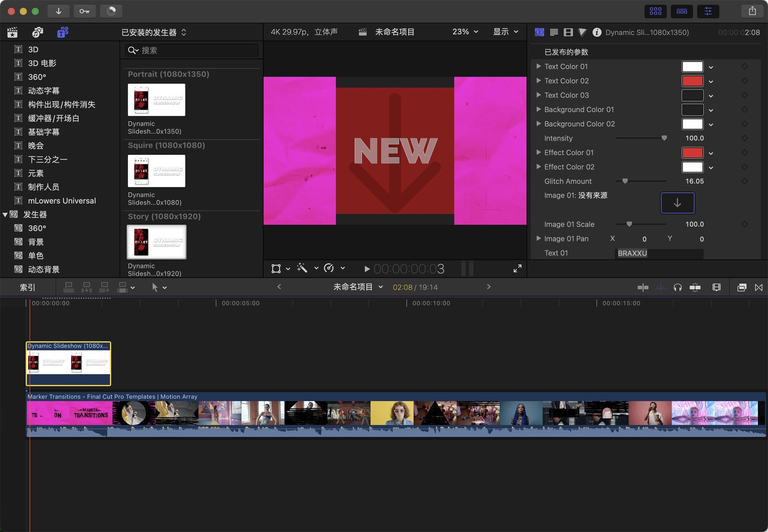Click the import media down-arrow button
The height and width of the screenshot is (532, 768).
58,11
